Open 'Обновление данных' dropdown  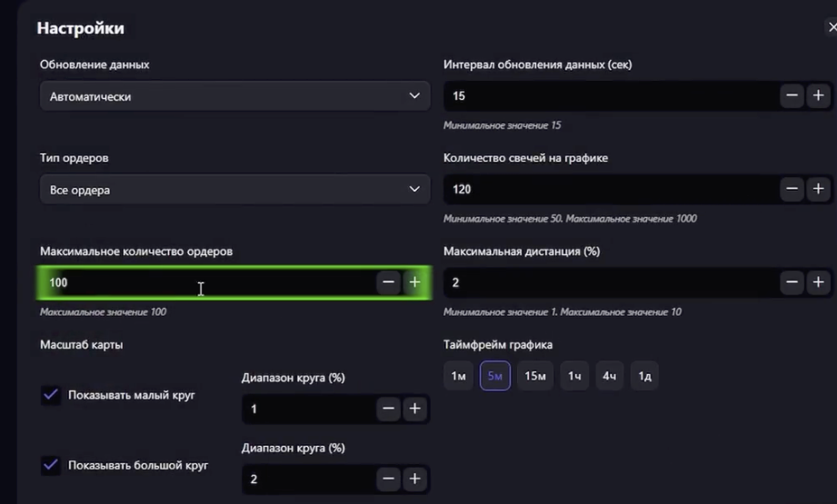(234, 95)
